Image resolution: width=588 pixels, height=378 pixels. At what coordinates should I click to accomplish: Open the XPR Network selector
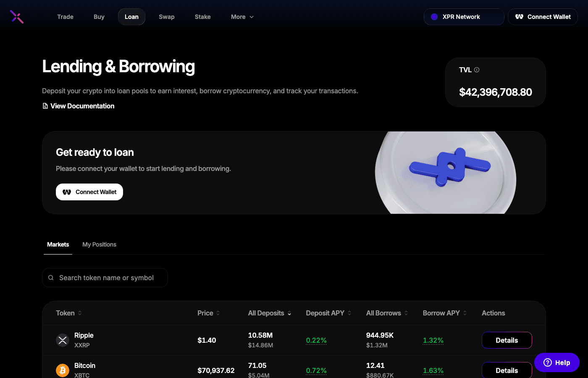point(464,17)
